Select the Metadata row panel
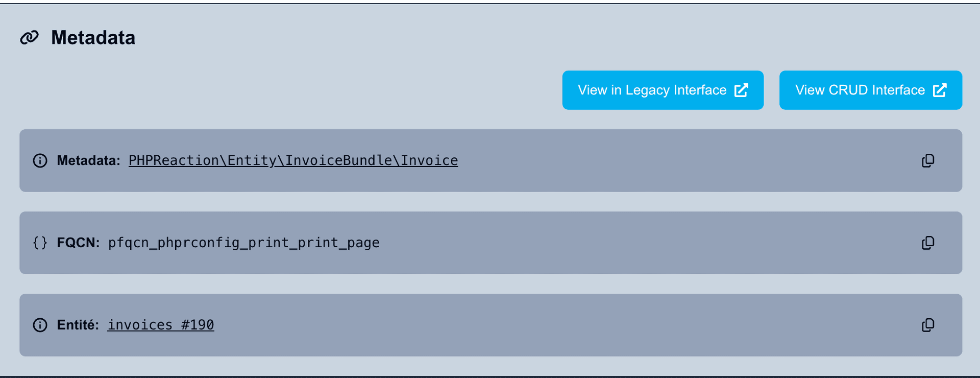The image size is (980, 378). click(490, 160)
